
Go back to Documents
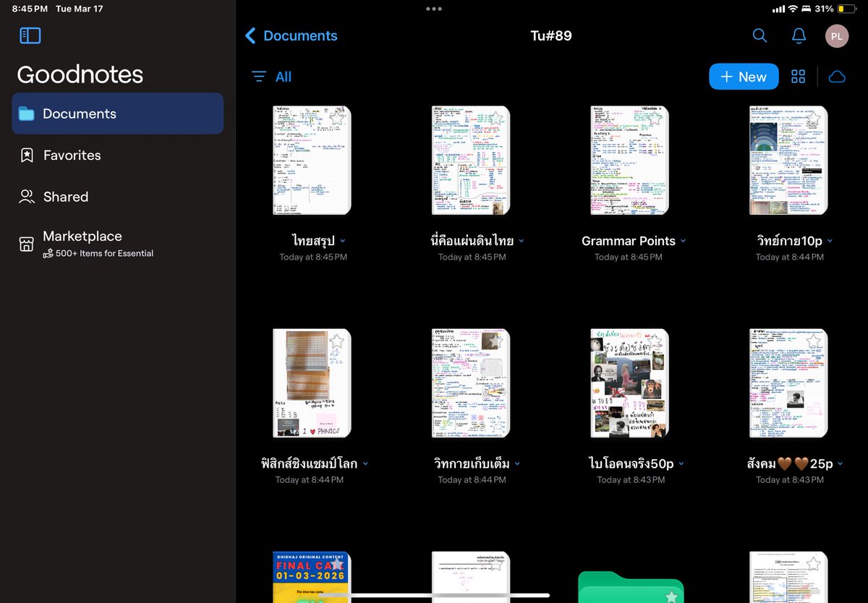[x=292, y=35]
